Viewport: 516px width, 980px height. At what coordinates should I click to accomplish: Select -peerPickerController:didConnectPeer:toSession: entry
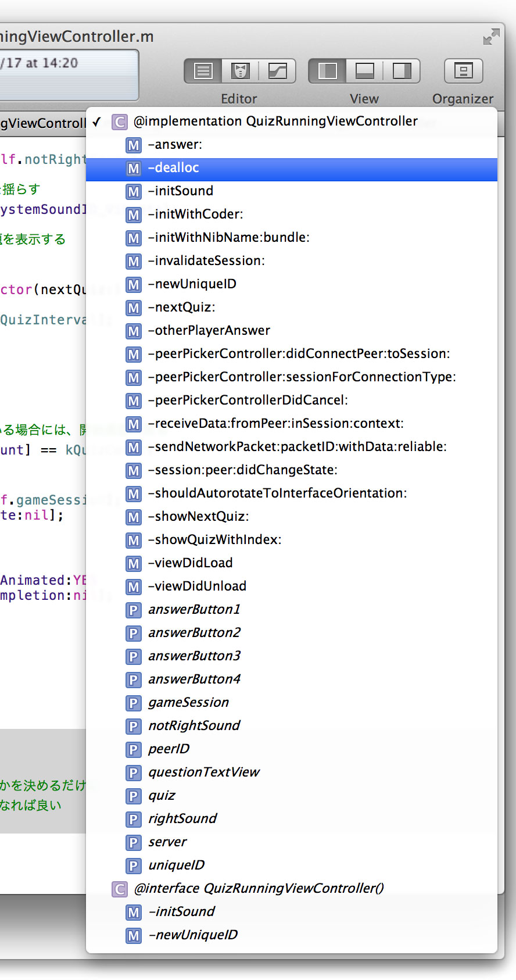pyautogui.click(x=292, y=354)
